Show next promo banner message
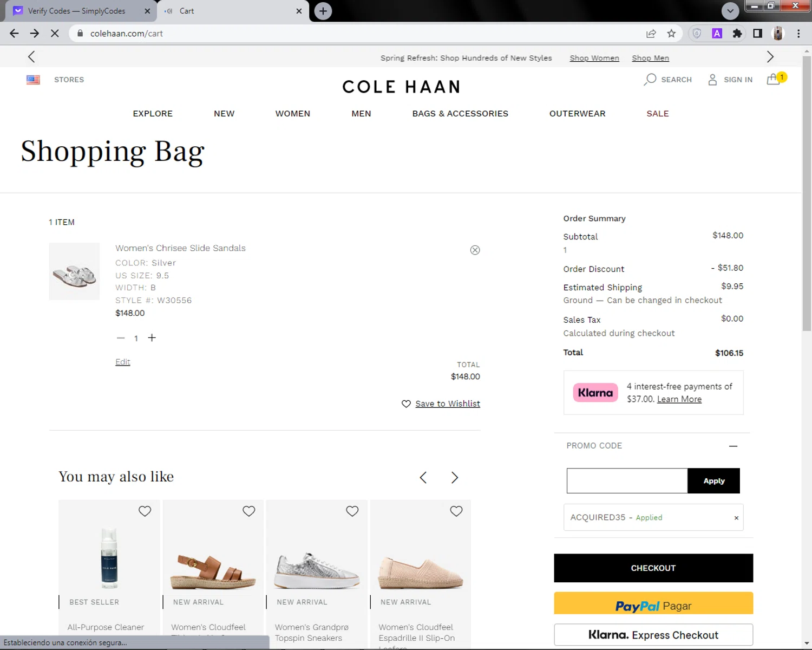Image resolution: width=812 pixels, height=650 pixels. click(770, 57)
